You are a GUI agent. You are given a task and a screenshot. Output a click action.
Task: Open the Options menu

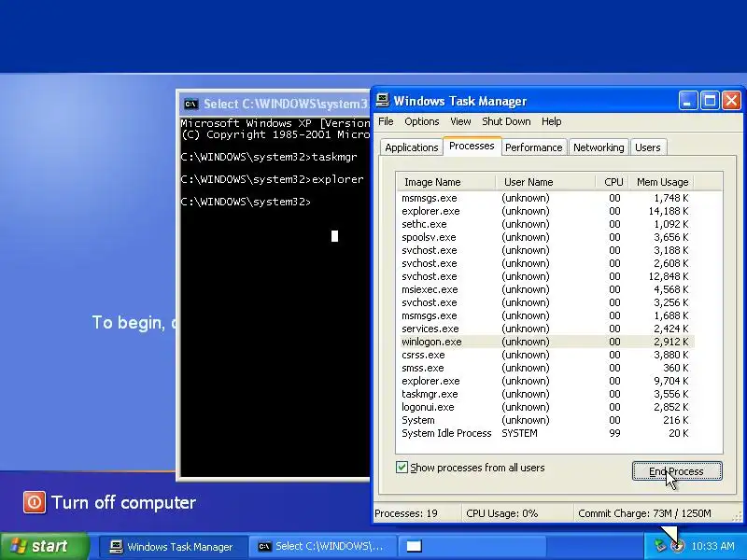tap(422, 121)
